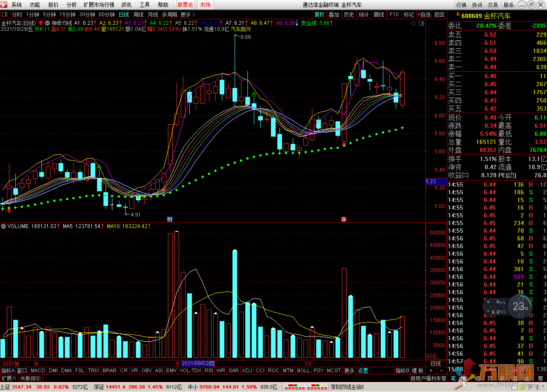Switch to 30分钟 chart period
Image resolution: width=547 pixels, height=392 pixels.
click(87, 15)
